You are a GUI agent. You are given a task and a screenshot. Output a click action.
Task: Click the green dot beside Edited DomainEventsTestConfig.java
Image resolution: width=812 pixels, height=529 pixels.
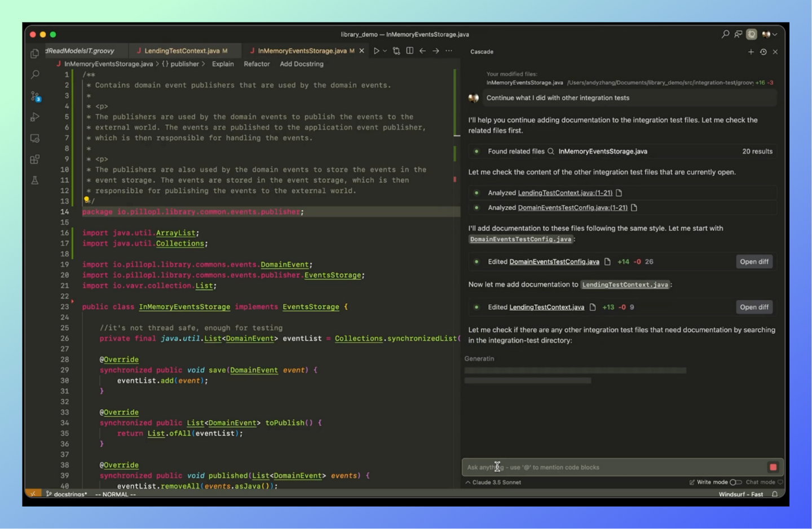(476, 261)
